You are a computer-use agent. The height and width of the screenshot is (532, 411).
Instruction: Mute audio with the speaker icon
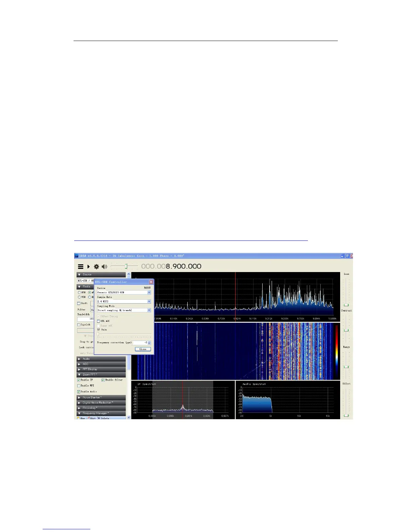tap(104, 266)
